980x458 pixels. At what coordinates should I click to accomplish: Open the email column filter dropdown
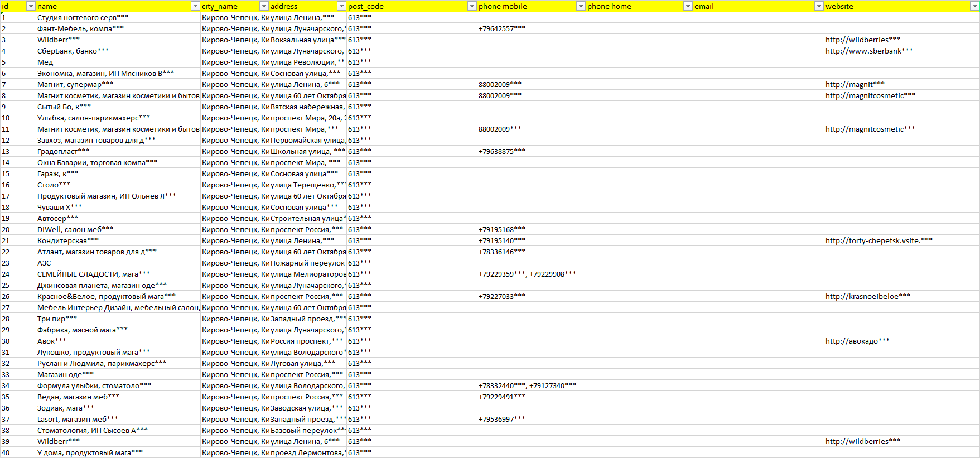click(819, 6)
